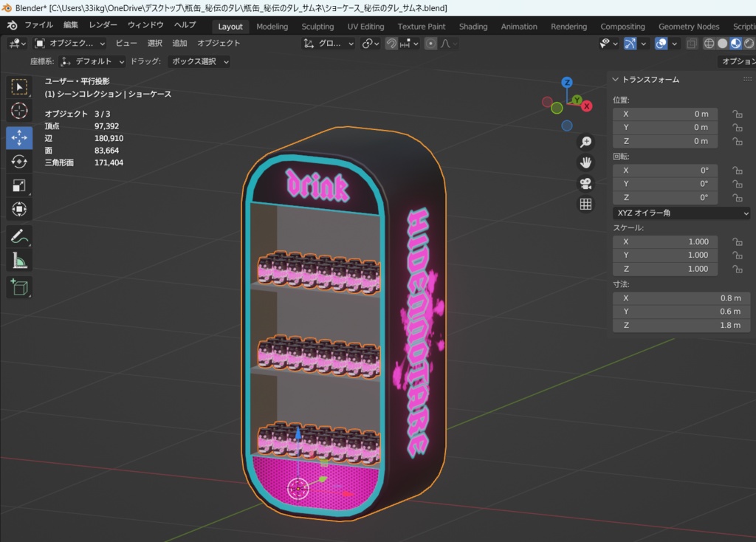This screenshot has width=756, height=542.
Task: Open the 追加 menu in viewport header
Action: pos(179,44)
